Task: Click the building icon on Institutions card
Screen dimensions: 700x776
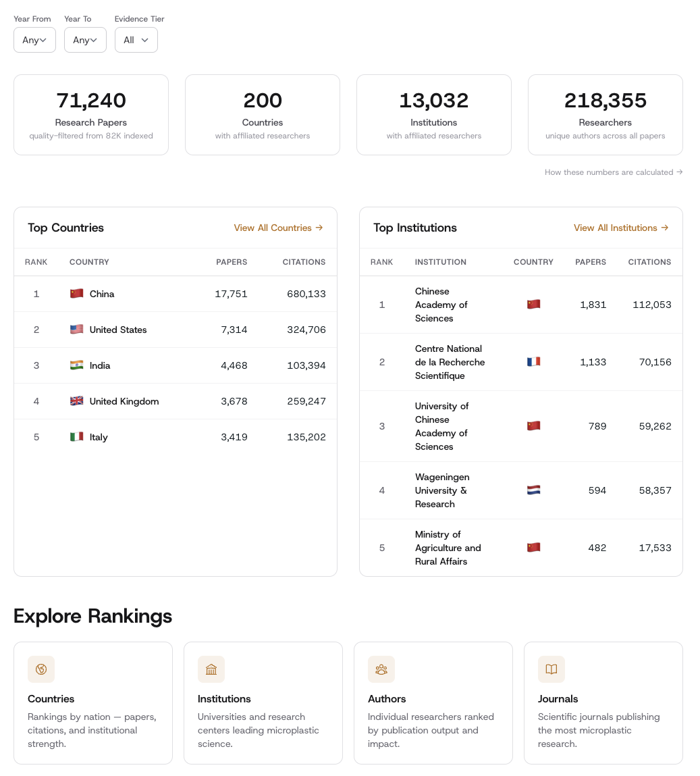Action: point(211,669)
